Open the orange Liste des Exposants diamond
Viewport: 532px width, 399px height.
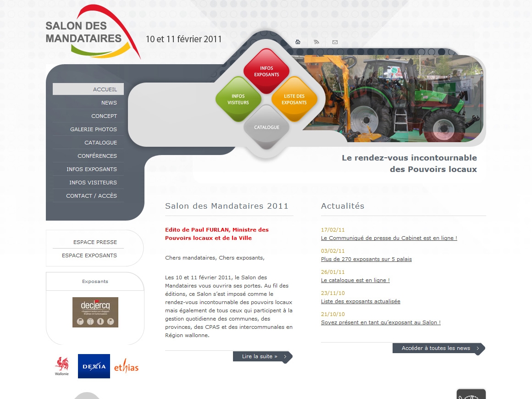[294, 100]
